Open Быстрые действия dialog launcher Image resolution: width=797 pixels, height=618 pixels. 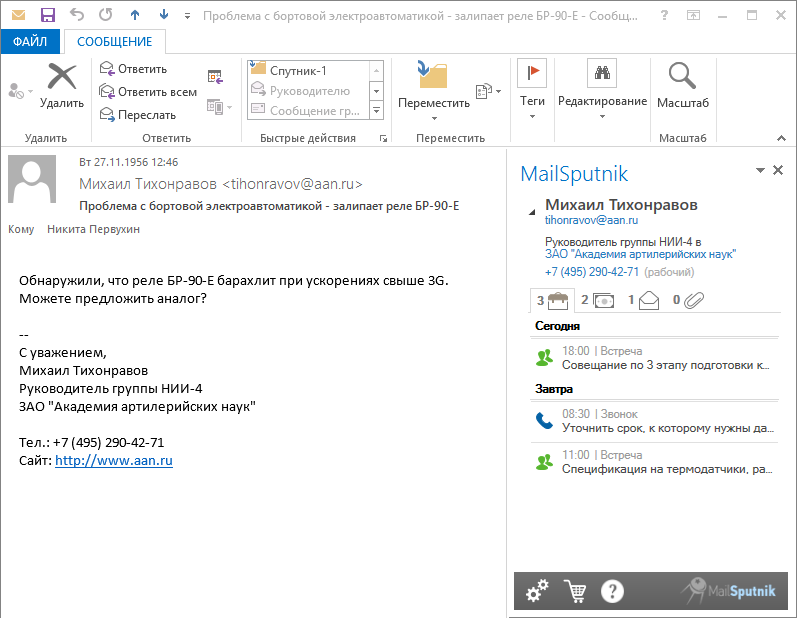pos(383,138)
